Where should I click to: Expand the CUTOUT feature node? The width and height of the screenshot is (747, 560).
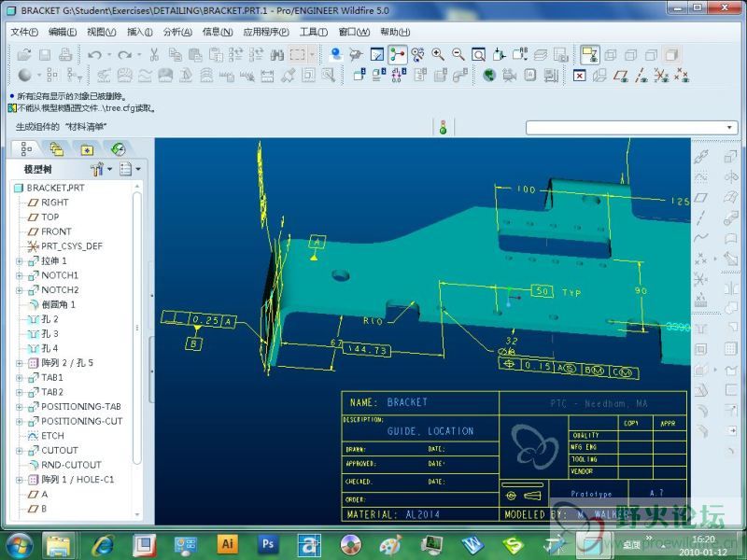pyautogui.click(x=19, y=451)
